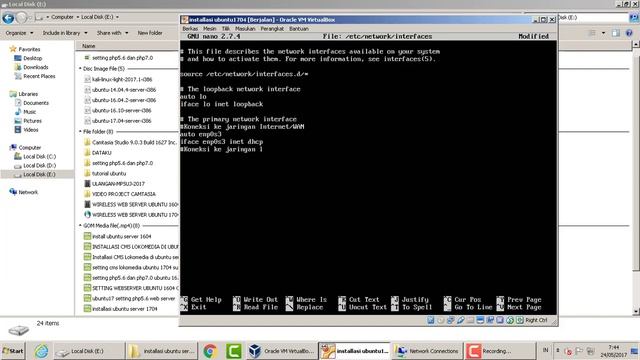Switch to Network Connections taskbar button
The height and width of the screenshot is (360, 640).
427,351
